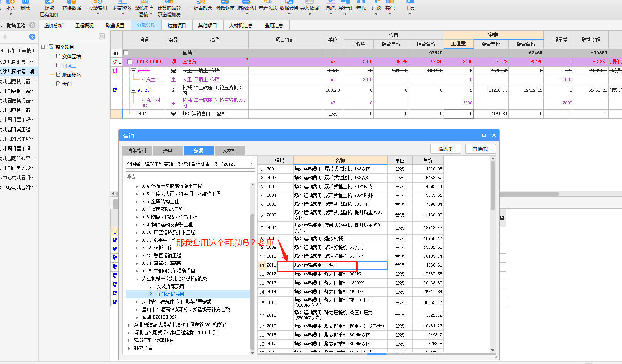The width and height of the screenshot is (622, 364).
Task: Select 4-下午（审核） in the project list
Action: (18, 50)
